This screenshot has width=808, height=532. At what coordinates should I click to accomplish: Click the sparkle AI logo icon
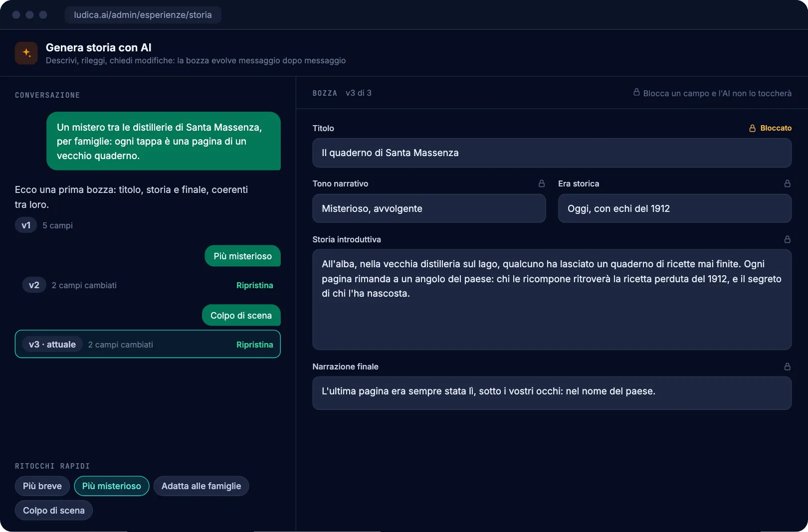pos(26,53)
